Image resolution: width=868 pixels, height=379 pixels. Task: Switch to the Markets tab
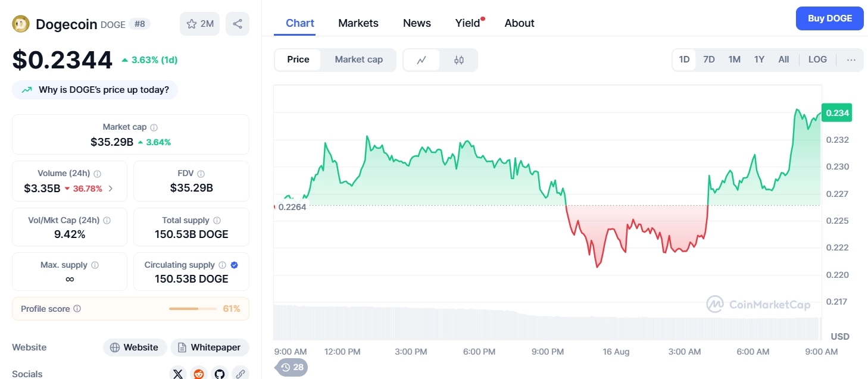point(358,23)
